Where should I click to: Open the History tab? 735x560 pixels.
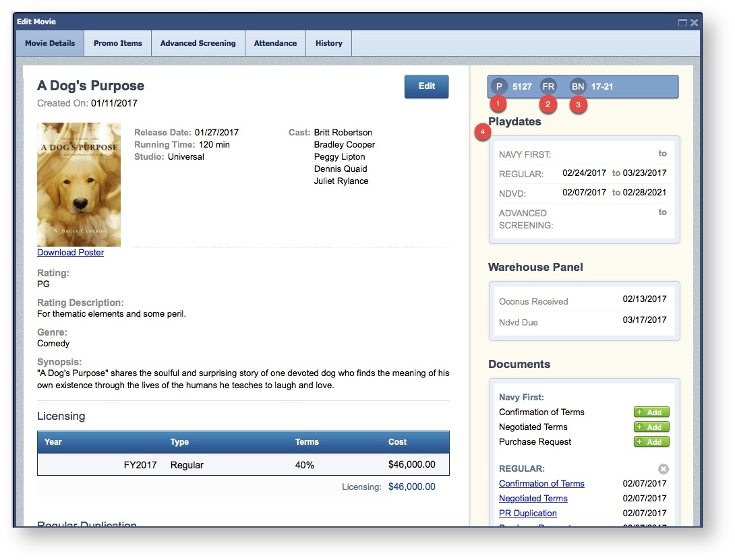328,43
